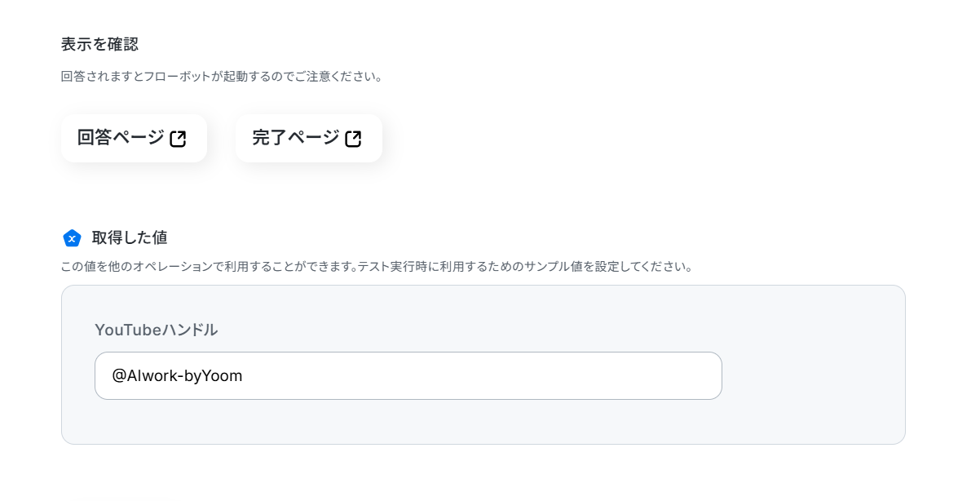Screen dimensions: 980x501
Task: Click the YouTubeハンドル field label
Action: click(156, 330)
